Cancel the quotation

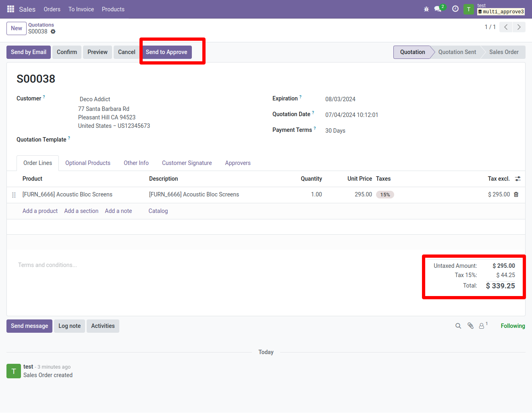click(127, 52)
